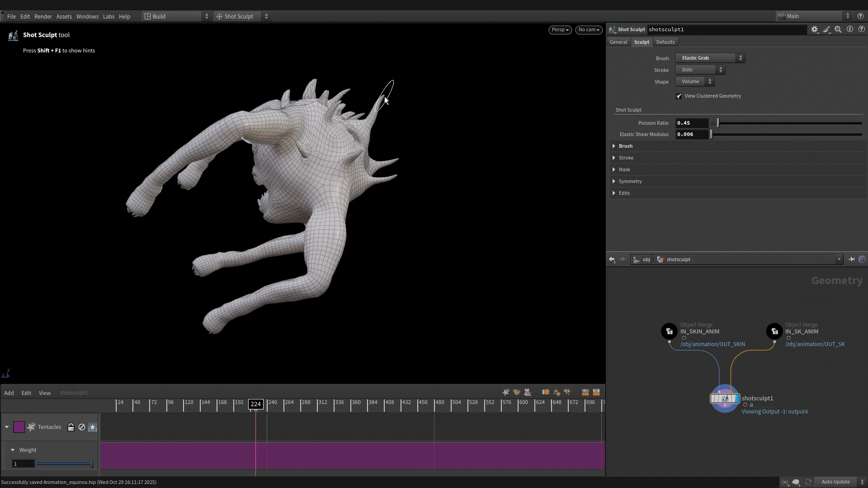The height and width of the screenshot is (488, 868).
Task: Click the pin icon in network path bar
Action: 851,259
